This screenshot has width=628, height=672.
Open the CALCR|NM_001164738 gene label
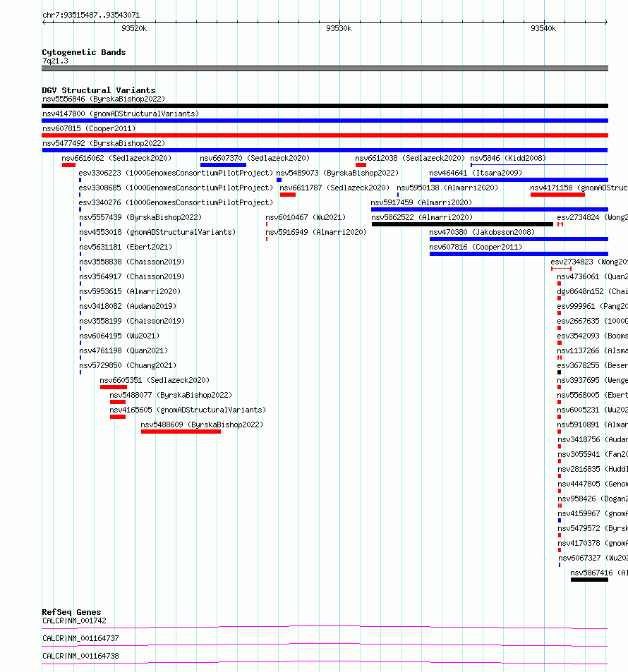tap(80, 656)
